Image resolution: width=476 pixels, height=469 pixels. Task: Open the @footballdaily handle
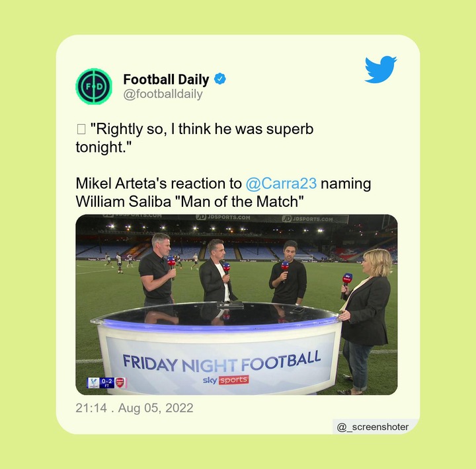[163, 94]
